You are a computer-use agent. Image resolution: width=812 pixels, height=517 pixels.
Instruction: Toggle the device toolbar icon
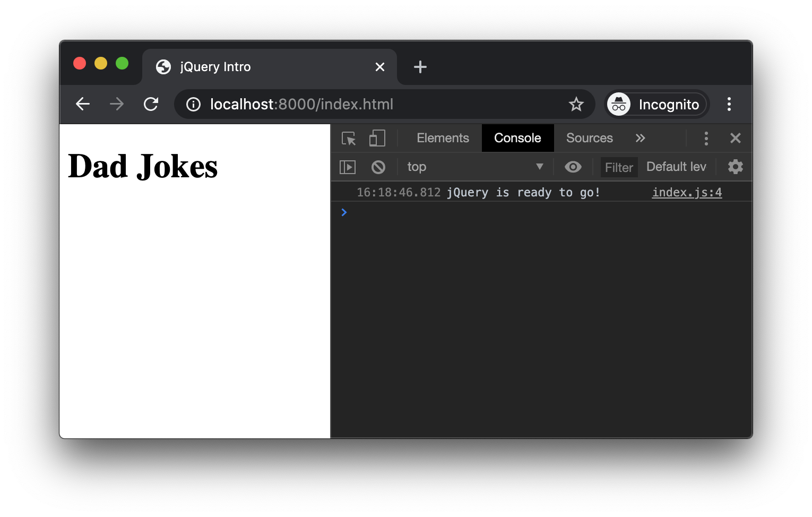[377, 139]
